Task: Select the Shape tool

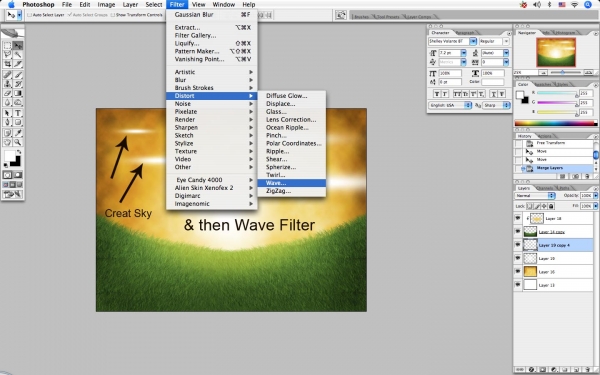Action: pyautogui.click(x=18, y=122)
